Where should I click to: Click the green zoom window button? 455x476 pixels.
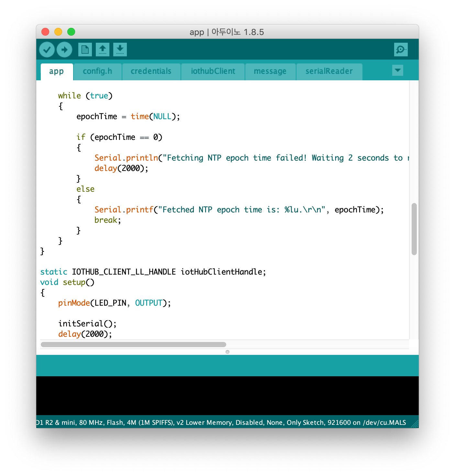(71, 32)
